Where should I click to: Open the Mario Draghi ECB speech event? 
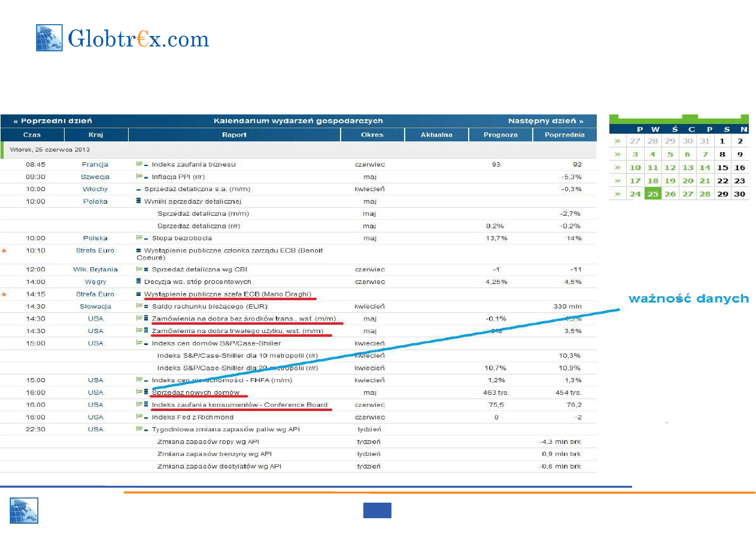click(227, 294)
